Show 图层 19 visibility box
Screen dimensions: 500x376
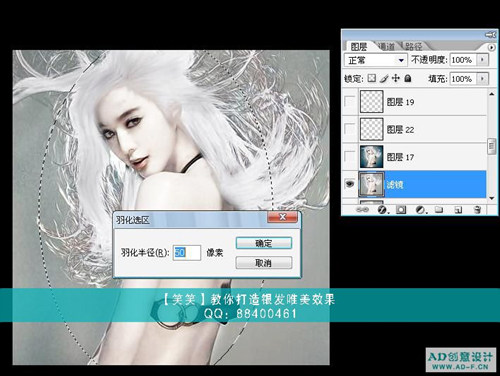click(349, 101)
